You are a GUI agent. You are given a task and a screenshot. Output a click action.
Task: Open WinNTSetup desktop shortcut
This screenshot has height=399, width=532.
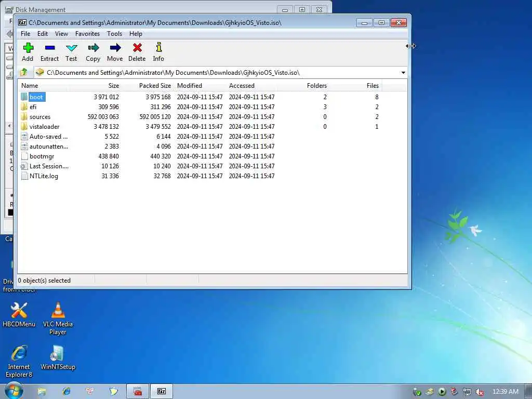[x=58, y=357]
